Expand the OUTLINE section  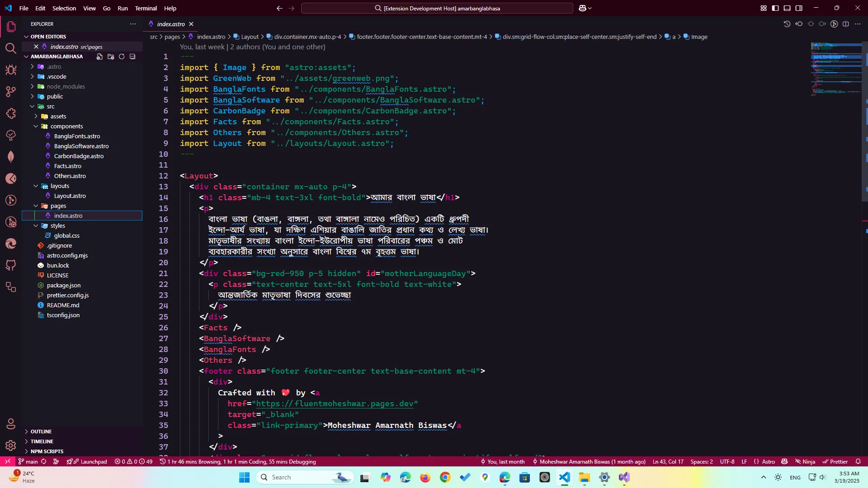pyautogui.click(x=41, y=432)
